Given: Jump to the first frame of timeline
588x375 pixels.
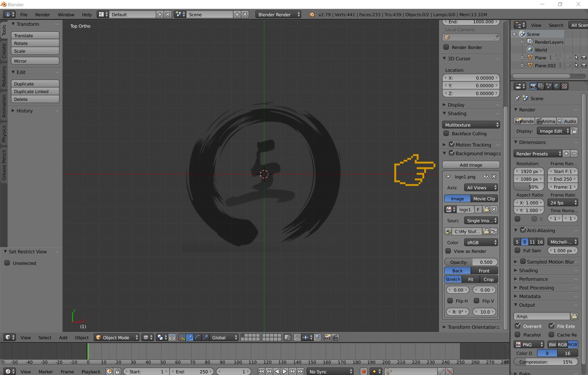Looking at the screenshot, I should [x=261, y=371].
